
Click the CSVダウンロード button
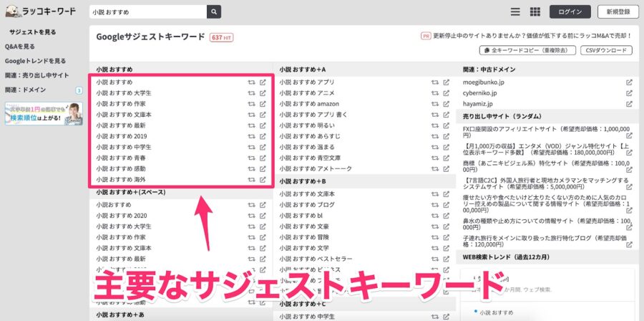click(606, 50)
